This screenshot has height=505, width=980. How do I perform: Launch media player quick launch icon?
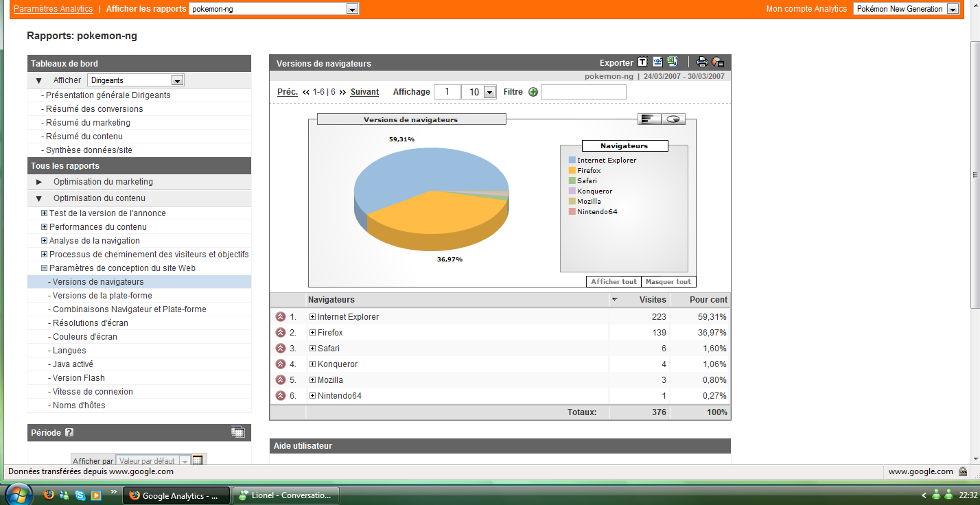[x=96, y=495]
